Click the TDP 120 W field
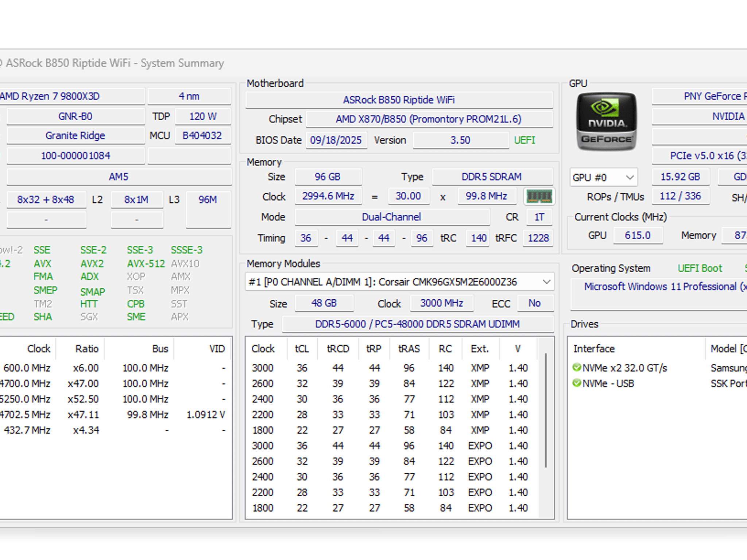747x560 pixels. 203,116
